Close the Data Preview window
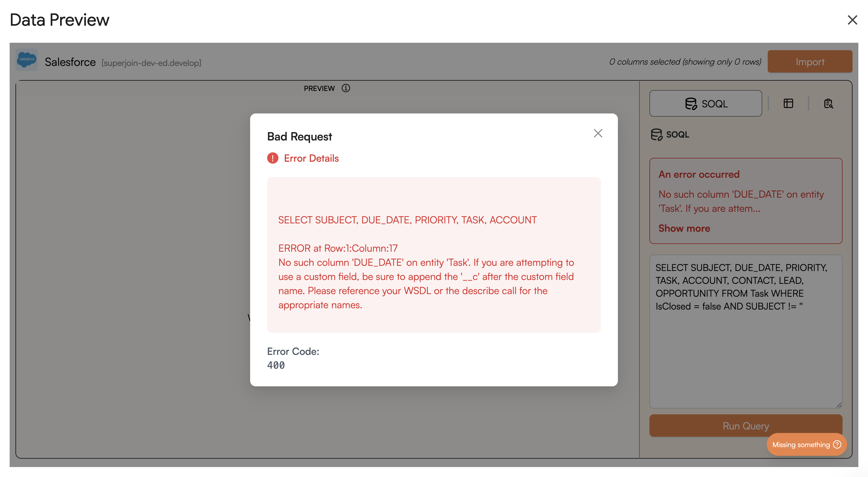 pos(852,20)
